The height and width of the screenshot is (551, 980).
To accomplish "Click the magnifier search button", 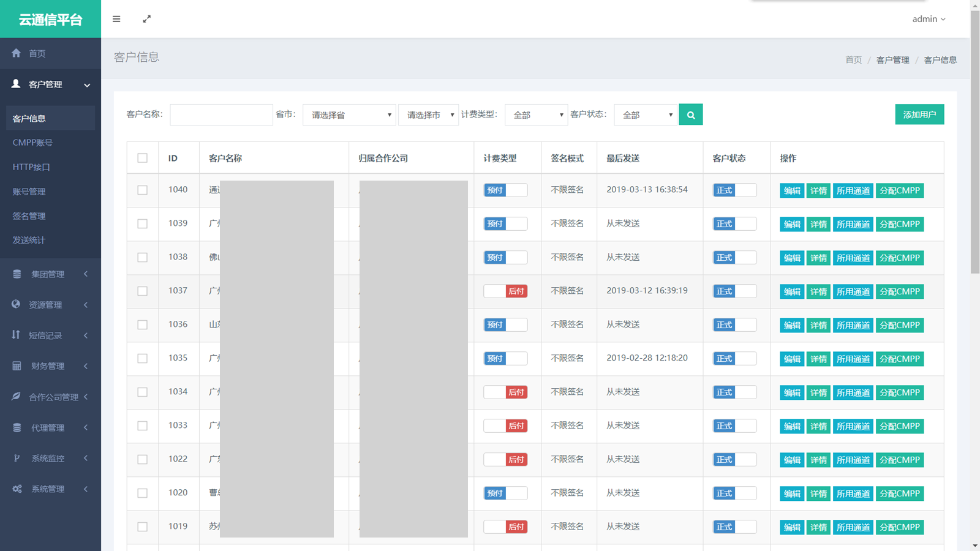I will [x=690, y=114].
